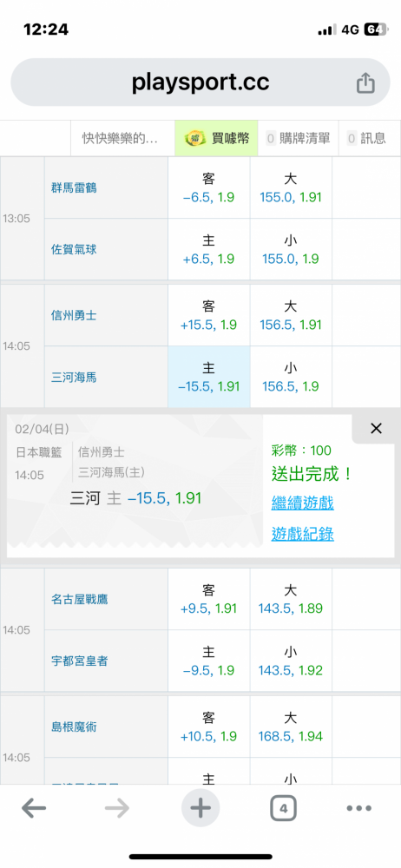
Task: Go back with the left arrow
Action: [x=34, y=809]
